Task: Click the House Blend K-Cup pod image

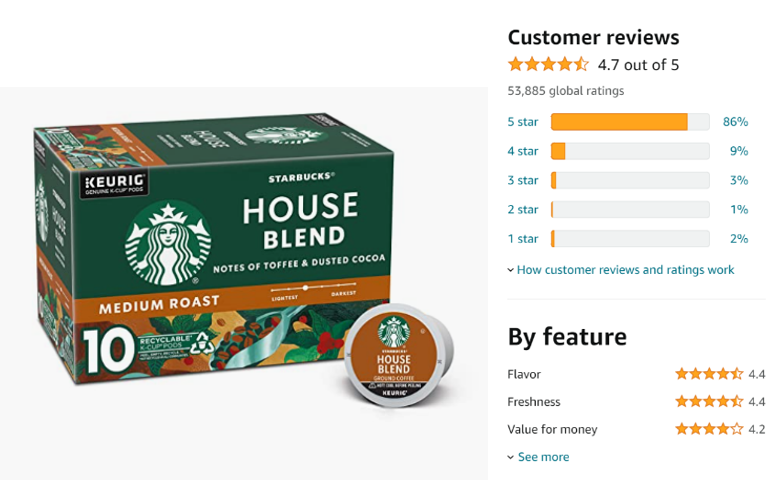Action: pyautogui.click(x=398, y=355)
